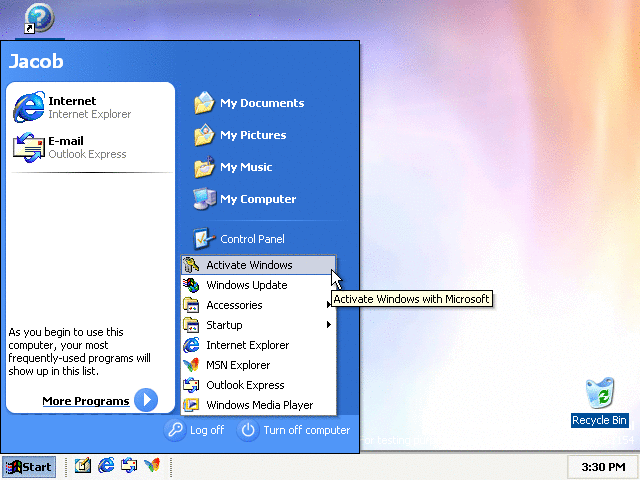Click the Control Panel label
Image resolution: width=640 pixels, height=480 pixels.
(252, 239)
